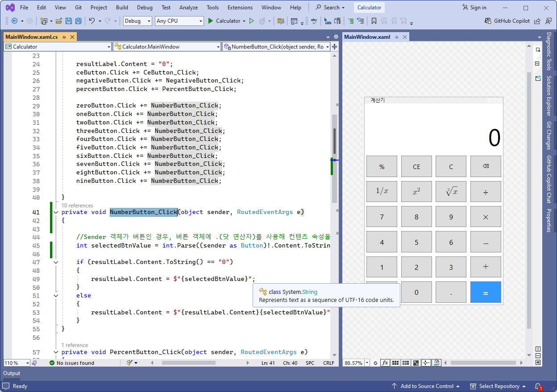Undo the last edit
557x392 pixels.
(x=91, y=21)
